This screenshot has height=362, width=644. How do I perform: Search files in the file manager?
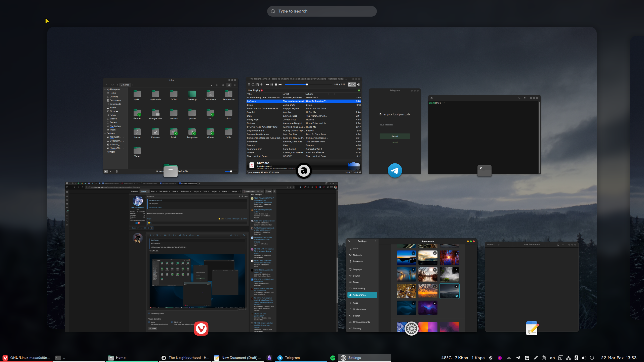[223, 85]
